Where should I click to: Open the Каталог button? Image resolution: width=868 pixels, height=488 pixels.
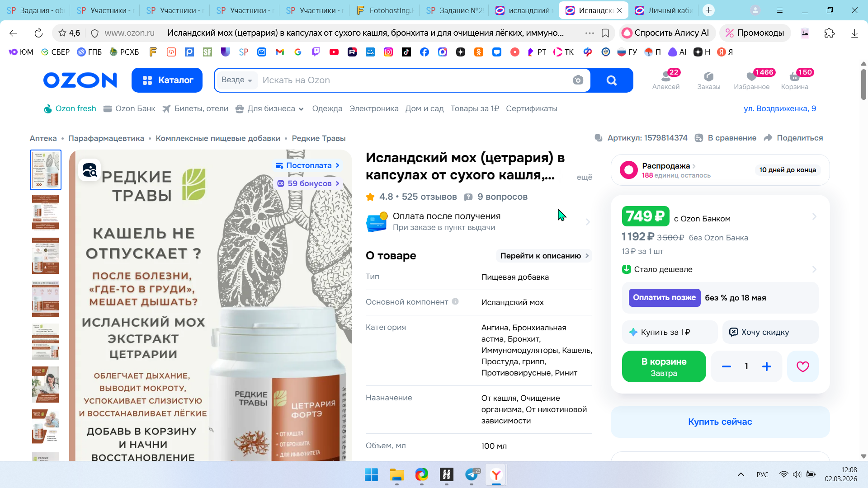[167, 80]
